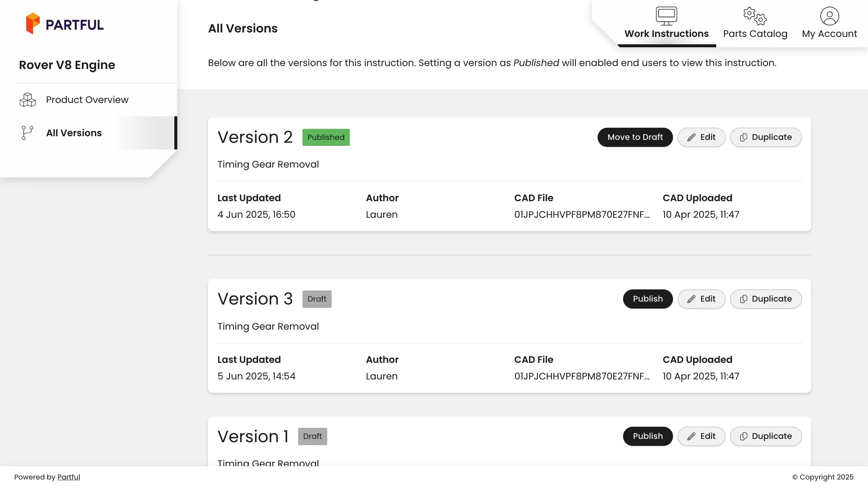Click the Published badge on Version 2
Screen dimensions: 868x488
(326, 137)
